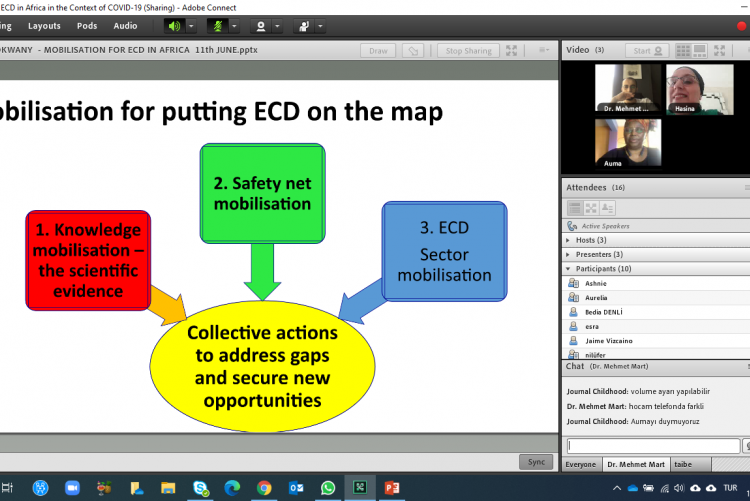Open the Layouts menu
Image resolution: width=750 pixels, height=501 pixels.
(x=44, y=26)
